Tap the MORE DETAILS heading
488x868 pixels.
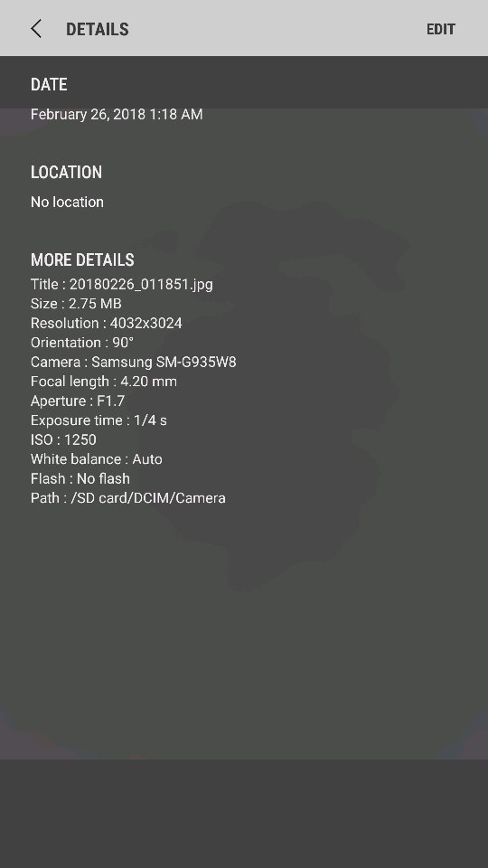point(82,259)
